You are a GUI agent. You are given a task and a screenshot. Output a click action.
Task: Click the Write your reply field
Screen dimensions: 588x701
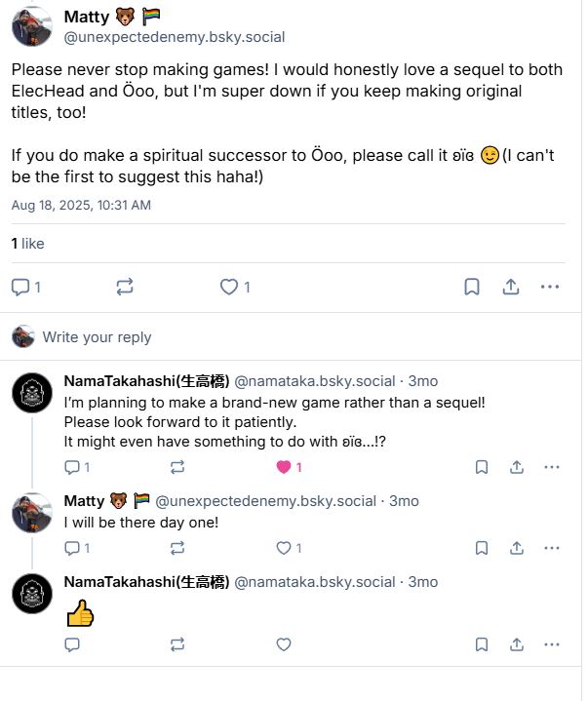coord(97,337)
